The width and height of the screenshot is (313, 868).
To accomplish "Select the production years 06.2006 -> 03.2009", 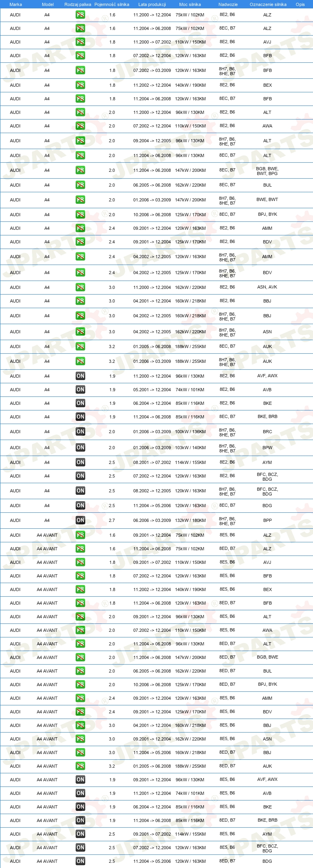I will click(x=152, y=520).
